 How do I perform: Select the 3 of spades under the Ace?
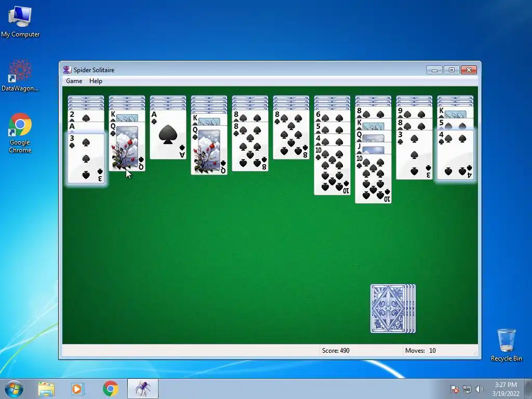86,158
